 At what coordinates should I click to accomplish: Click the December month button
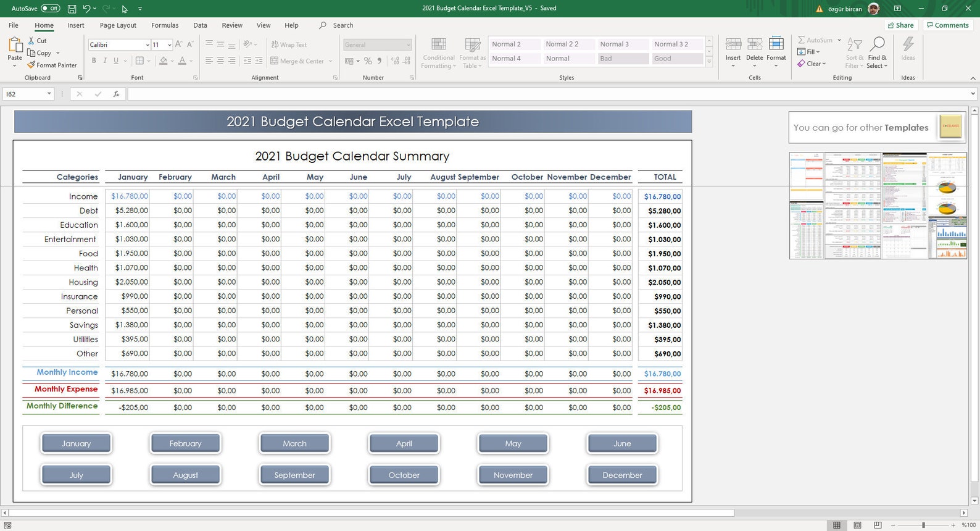point(622,475)
